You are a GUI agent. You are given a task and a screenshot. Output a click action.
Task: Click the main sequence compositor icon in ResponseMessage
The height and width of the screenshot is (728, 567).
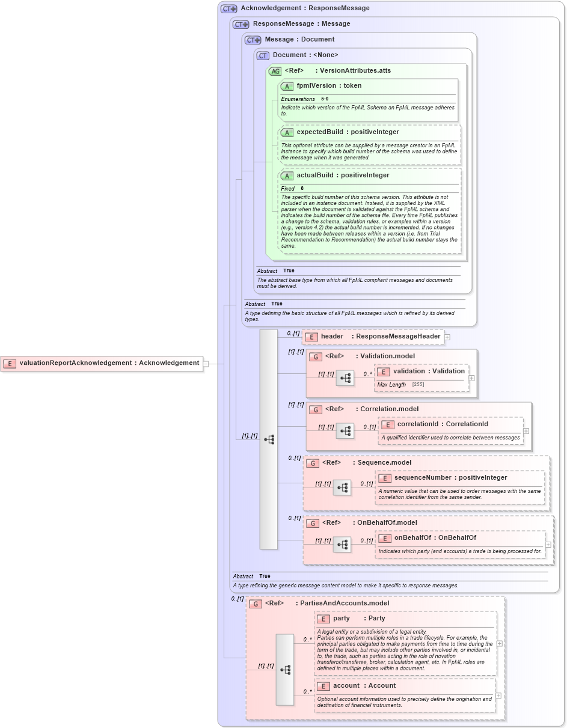269,439
